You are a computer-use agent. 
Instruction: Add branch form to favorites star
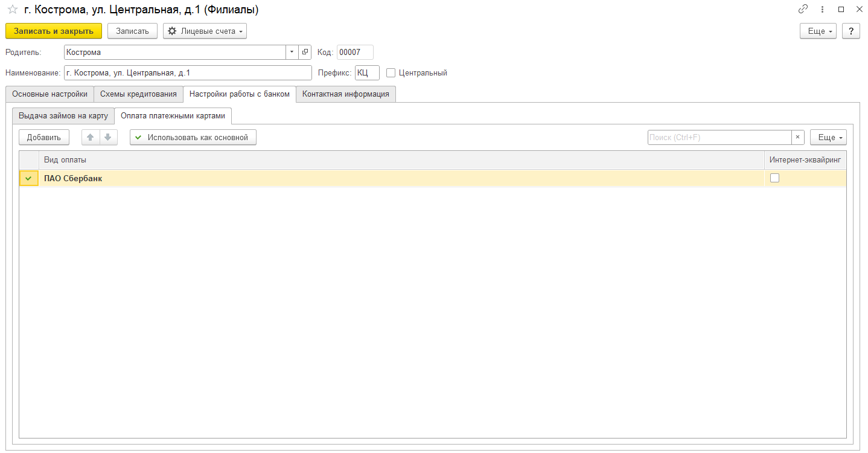[12, 10]
